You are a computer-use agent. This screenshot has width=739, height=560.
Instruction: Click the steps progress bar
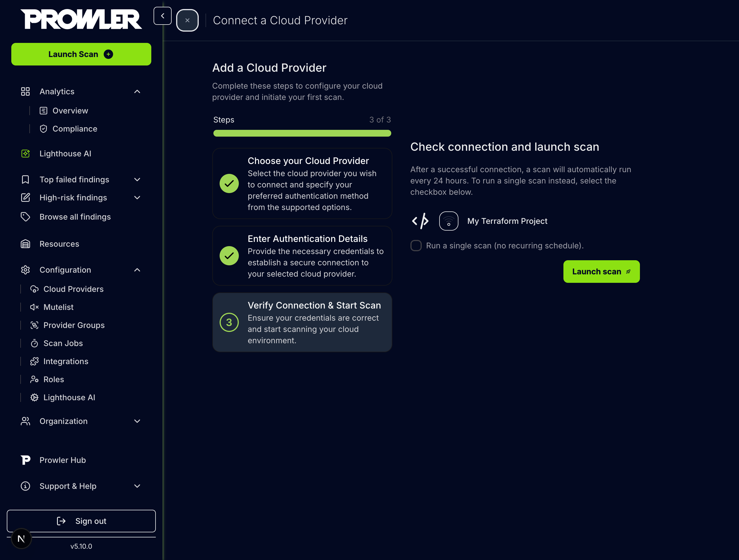coord(302,133)
